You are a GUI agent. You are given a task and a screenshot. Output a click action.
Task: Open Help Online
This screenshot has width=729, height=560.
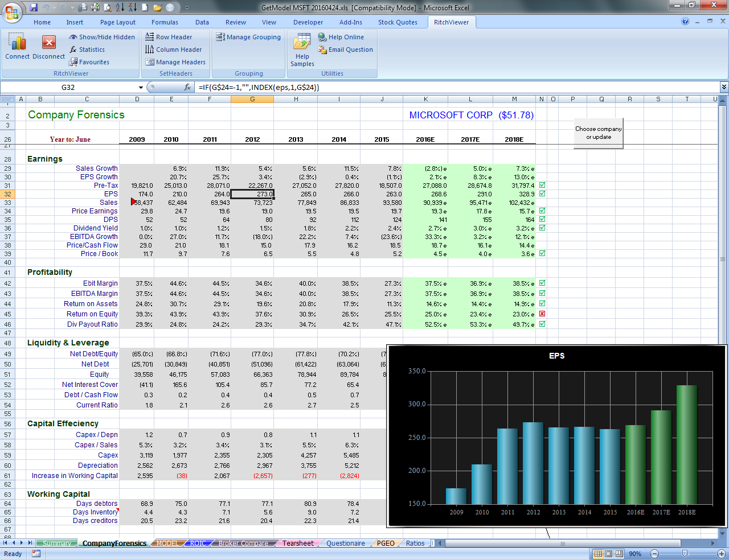[341, 37]
